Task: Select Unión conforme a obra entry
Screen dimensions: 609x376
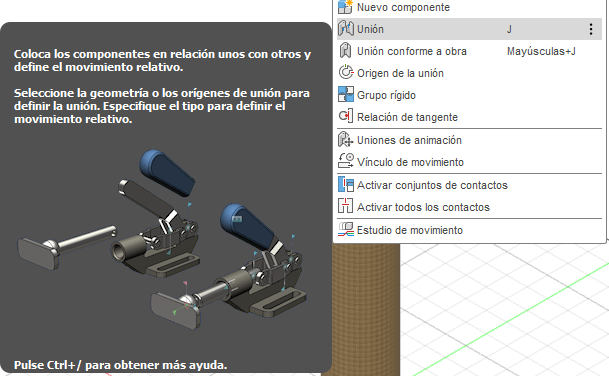Action: 469,51
